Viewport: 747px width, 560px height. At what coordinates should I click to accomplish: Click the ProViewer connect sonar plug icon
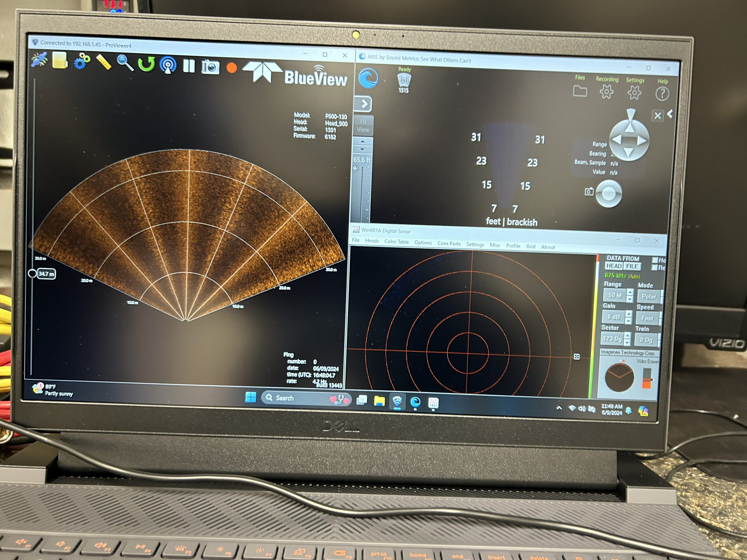click(39, 60)
